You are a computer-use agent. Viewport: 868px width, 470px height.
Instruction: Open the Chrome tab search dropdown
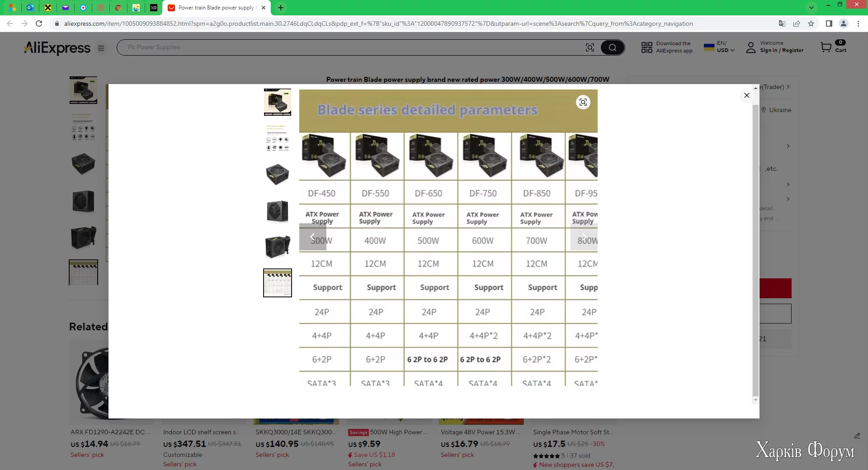[811, 8]
